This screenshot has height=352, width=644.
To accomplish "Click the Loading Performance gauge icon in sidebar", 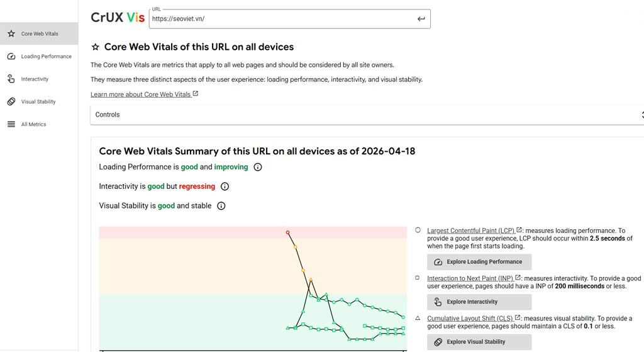I will coord(11,57).
